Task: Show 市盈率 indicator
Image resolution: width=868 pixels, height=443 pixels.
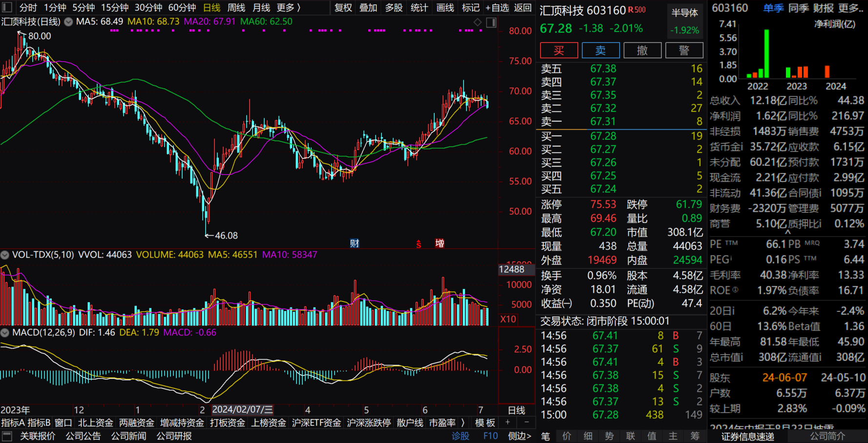Action: [x=442, y=422]
